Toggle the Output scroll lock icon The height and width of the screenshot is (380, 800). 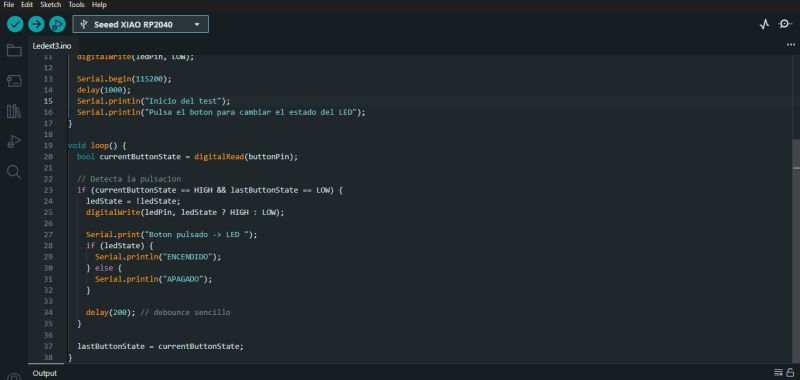point(790,372)
